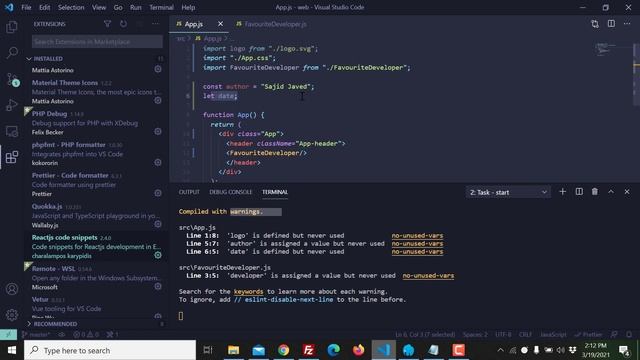Click the master branch in status bar
Viewport: 640px width, 360px height.
click(36, 334)
